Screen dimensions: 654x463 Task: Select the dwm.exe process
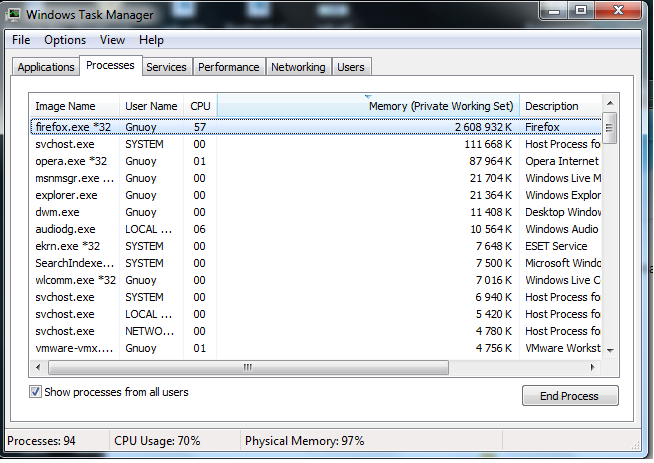pos(316,212)
